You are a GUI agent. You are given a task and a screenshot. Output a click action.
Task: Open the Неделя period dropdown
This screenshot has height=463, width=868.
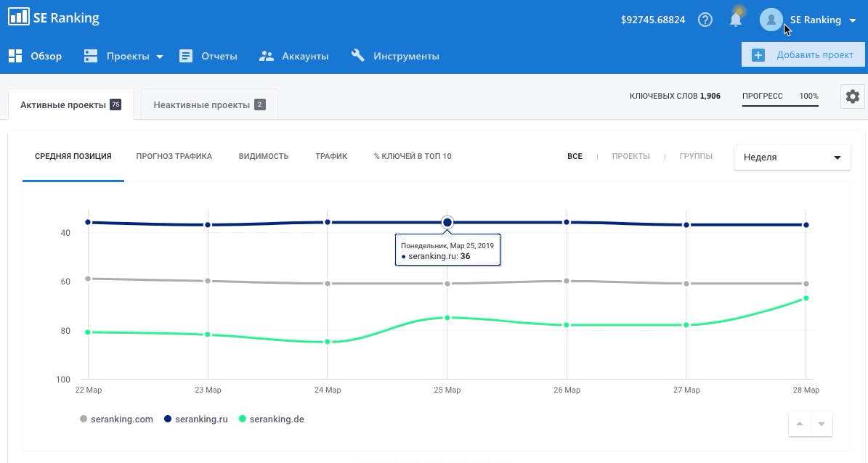point(792,157)
